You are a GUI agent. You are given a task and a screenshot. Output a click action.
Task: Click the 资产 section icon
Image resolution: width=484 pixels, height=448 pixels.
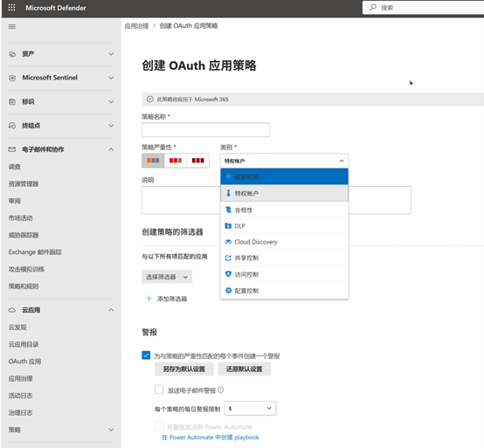12,54
